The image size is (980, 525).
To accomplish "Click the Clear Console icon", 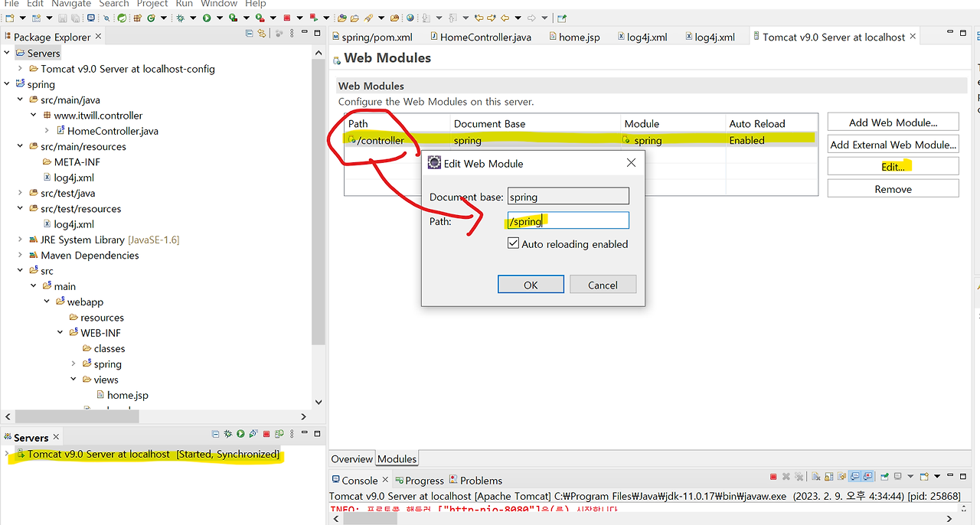I will tap(815, 476).
